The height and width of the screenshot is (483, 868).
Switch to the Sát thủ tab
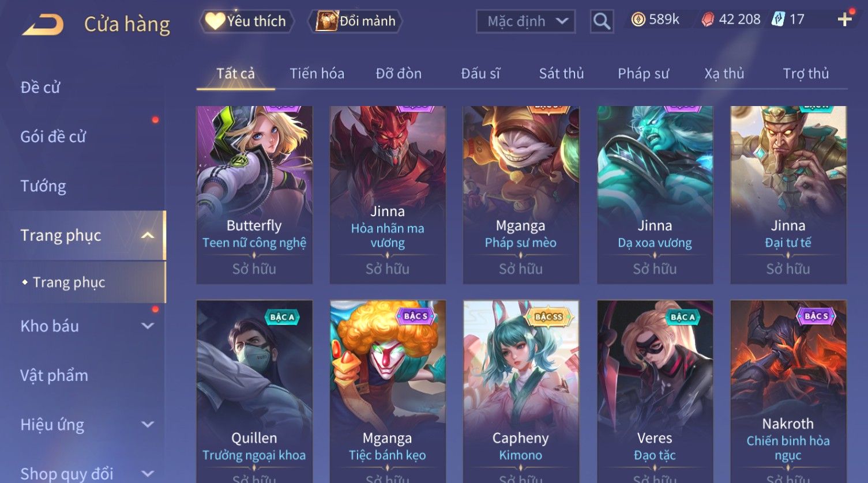561,74
